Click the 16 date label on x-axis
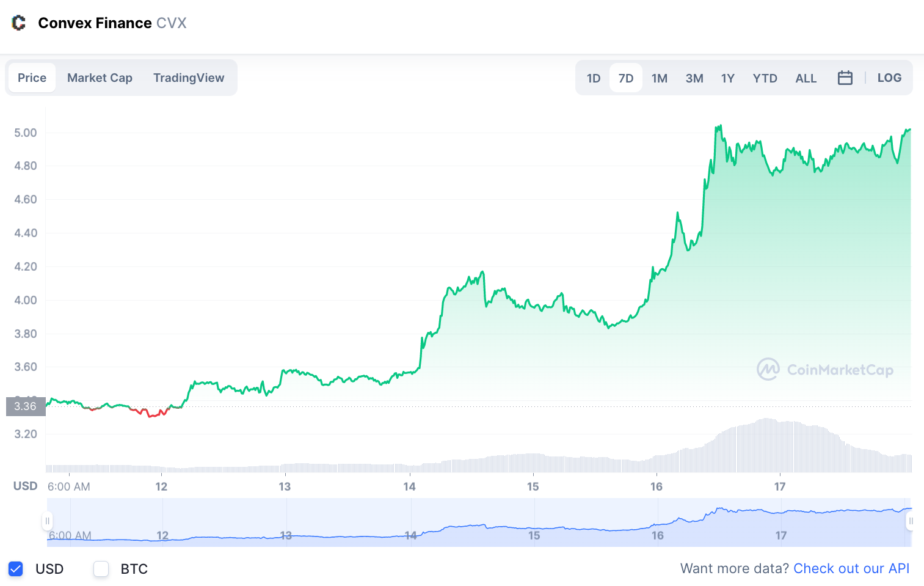This screenshot has width=924, height=586. (x=657, y=486)
